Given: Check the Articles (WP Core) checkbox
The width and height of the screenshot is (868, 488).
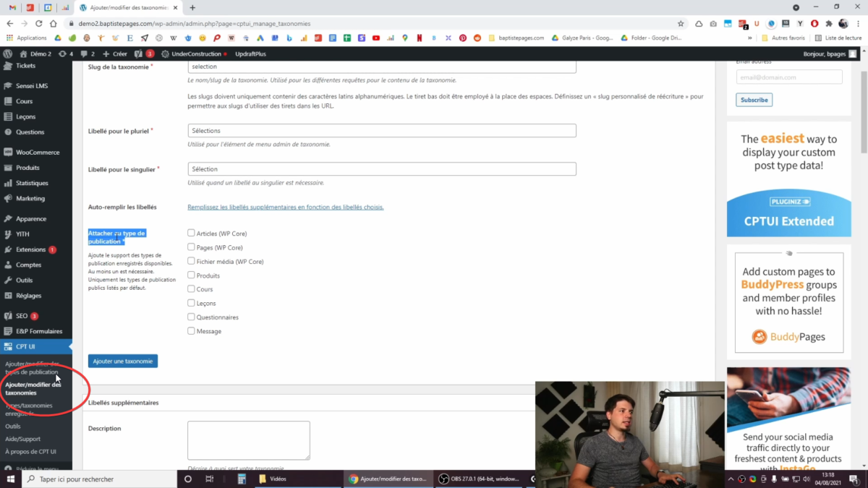Looking at the screenshot, I should (191, 234).
